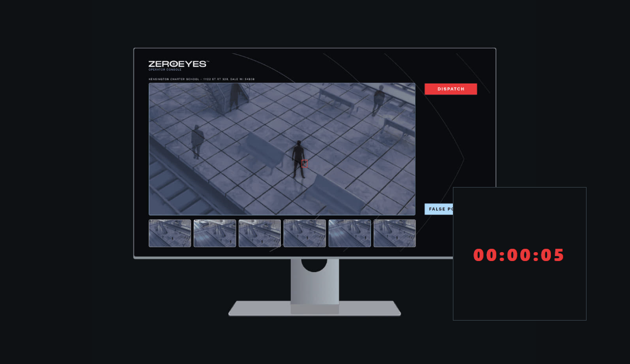Image resolution: width=630 pixels, height=364 pixels.
Task: Click the ZEROEYES logo
Action: point(178,64)
